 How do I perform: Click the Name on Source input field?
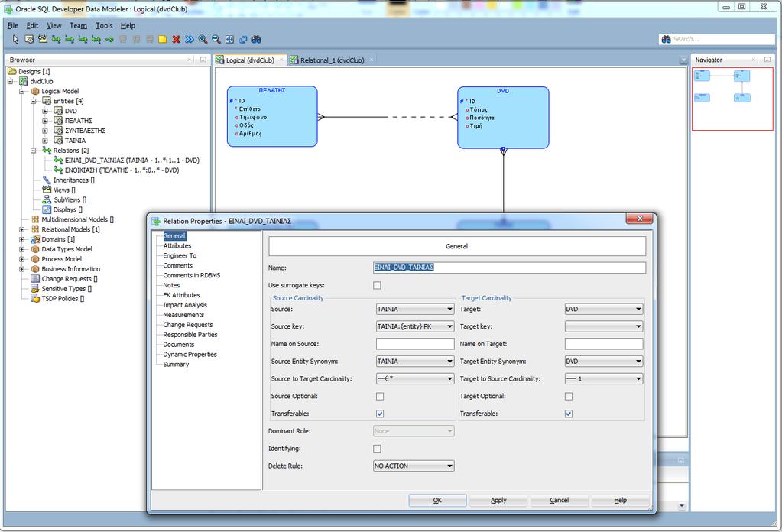(x=415, y=344)
